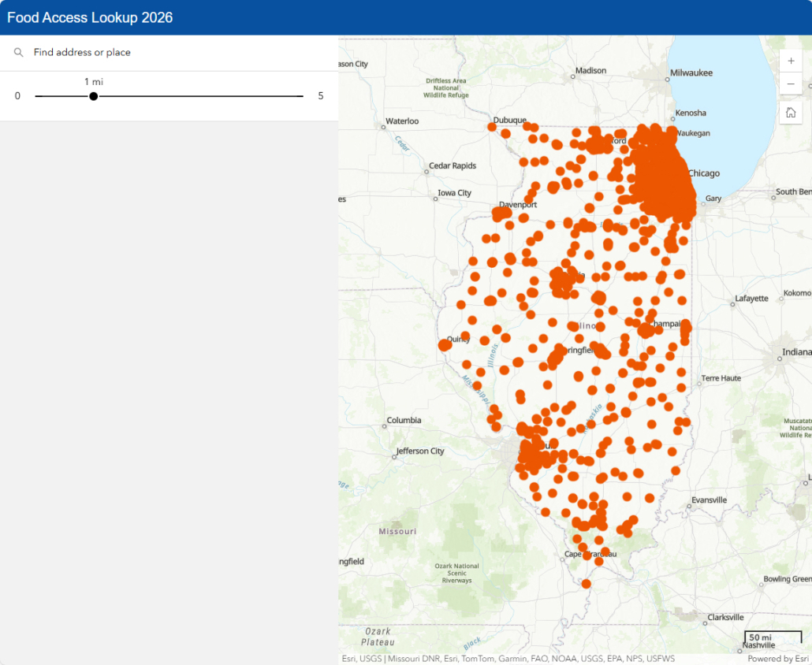Click the distance slider handle at 1 mi
Screen dimensions: 812x665
pyautogui.click(x=93, y=95)
